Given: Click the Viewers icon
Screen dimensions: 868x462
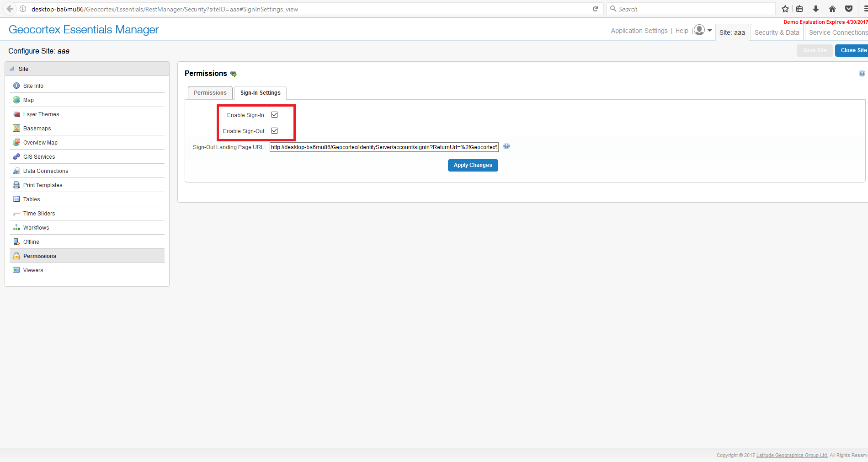Looking at the screenshot, I should point(16,270).
